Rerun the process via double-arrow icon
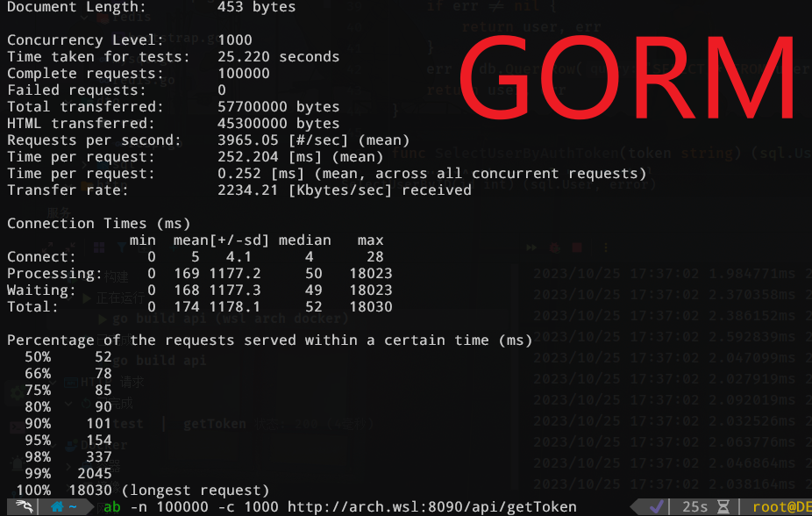This screenshot has height=516, width=812. pos(531,247)
